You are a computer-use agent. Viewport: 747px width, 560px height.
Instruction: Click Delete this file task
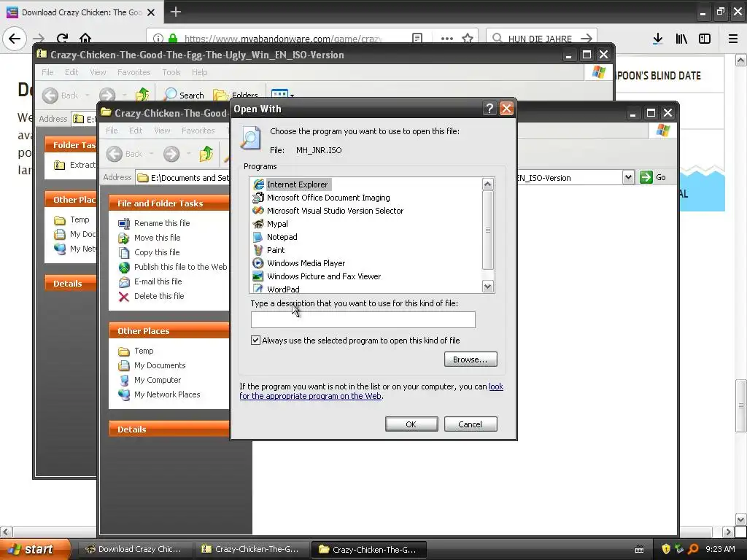point(158,296)
